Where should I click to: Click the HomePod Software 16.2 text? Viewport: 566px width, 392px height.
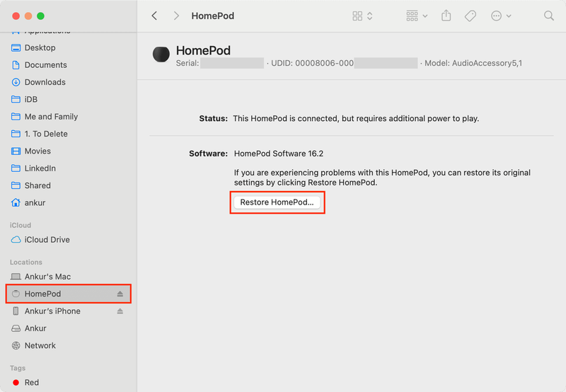(x=279, y=154)
